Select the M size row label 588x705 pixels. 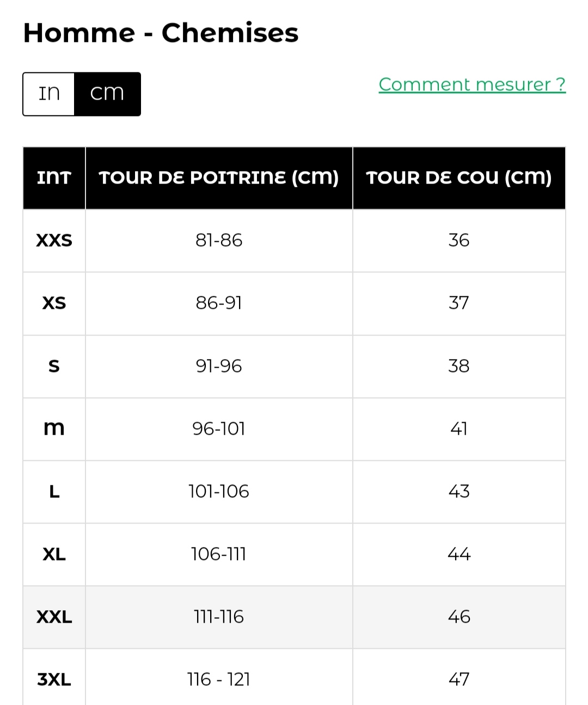54,429
